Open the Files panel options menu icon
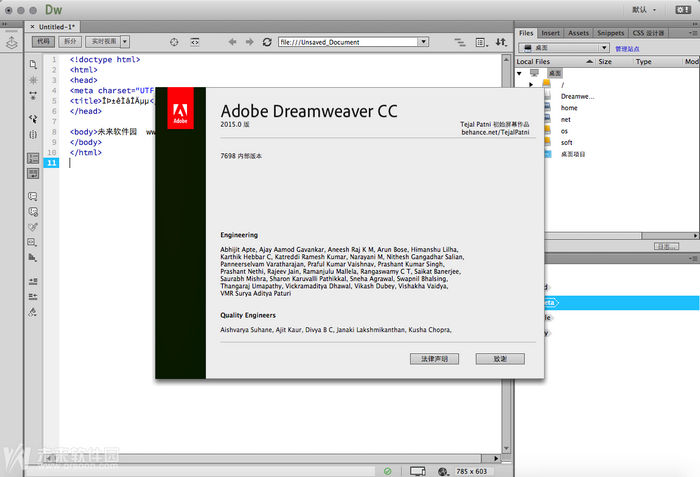 click(x=693, y=33)
